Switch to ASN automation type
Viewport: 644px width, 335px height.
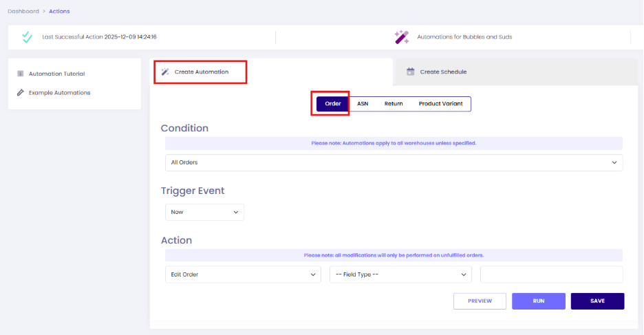tap(363, 104)
